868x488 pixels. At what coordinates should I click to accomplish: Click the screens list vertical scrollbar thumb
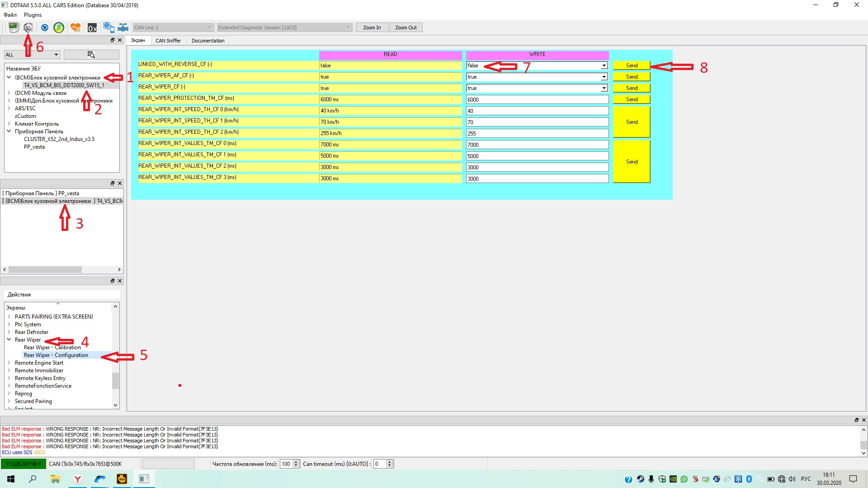pyautogui.click(x=115, y=381)
